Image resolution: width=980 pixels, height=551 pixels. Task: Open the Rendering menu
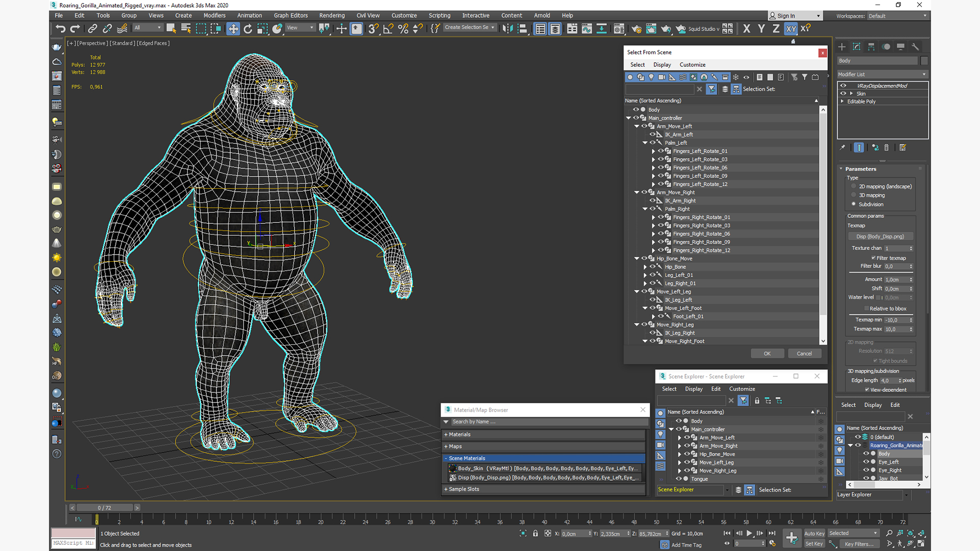332,15
